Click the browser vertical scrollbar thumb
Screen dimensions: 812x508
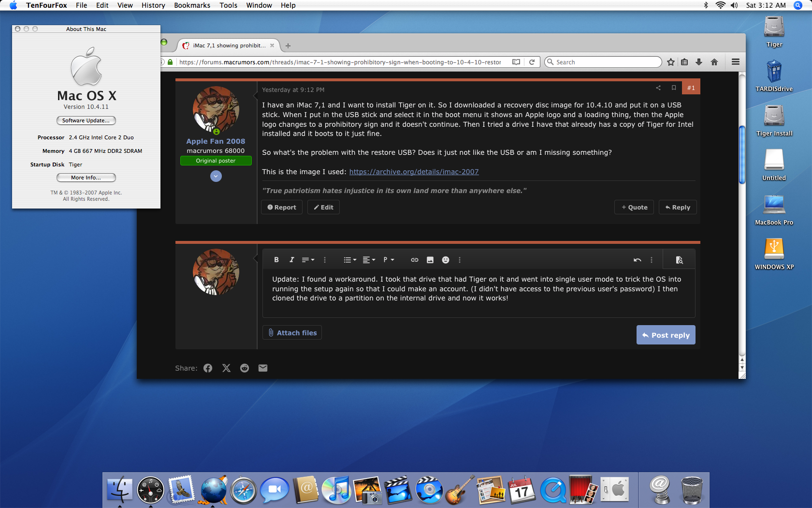coord(742,155)
